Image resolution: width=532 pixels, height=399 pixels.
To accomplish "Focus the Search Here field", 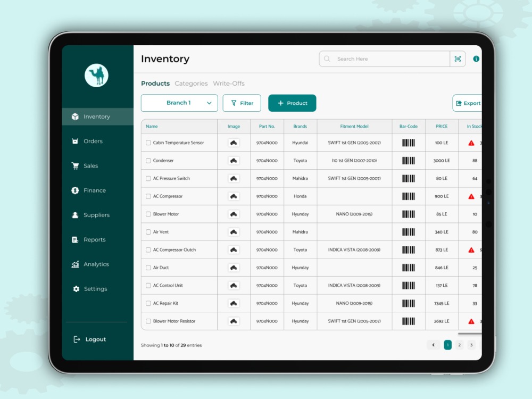I will pyautogui.click(x=385, y=59).
